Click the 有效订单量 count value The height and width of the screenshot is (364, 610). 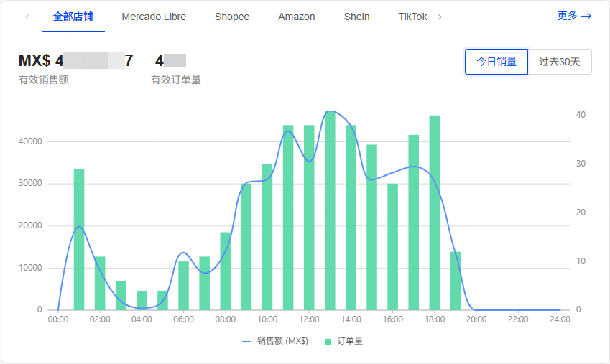coord(170,61)
